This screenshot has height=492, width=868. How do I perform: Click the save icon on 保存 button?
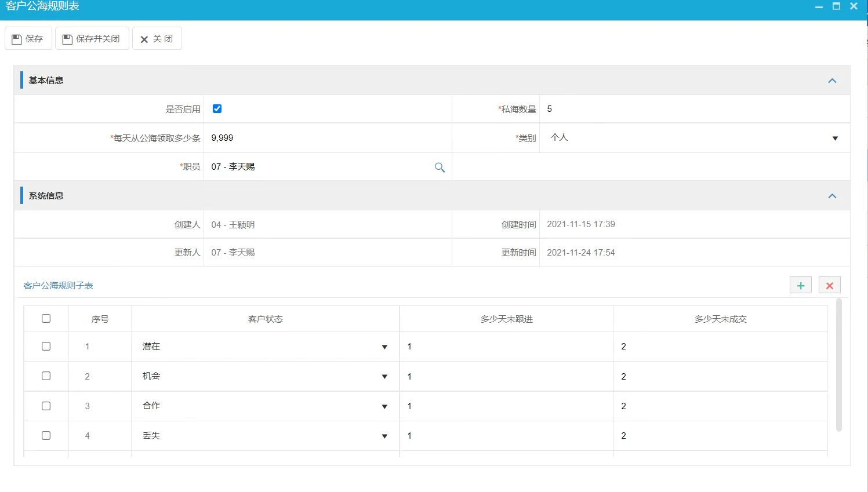click(16, 38)
